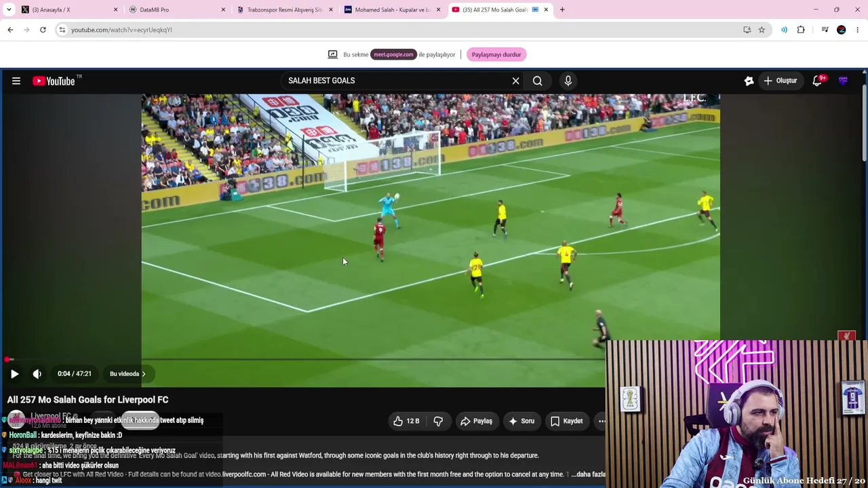Close the YouTube Mo Salah Goals tab
This screenshot has height=488, width=868.
click(546, 9)
